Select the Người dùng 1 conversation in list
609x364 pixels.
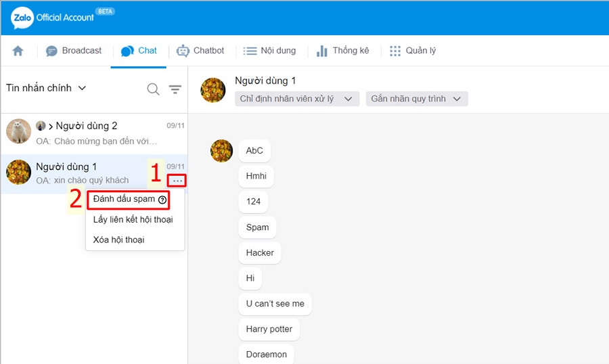(x=94, y=173)
